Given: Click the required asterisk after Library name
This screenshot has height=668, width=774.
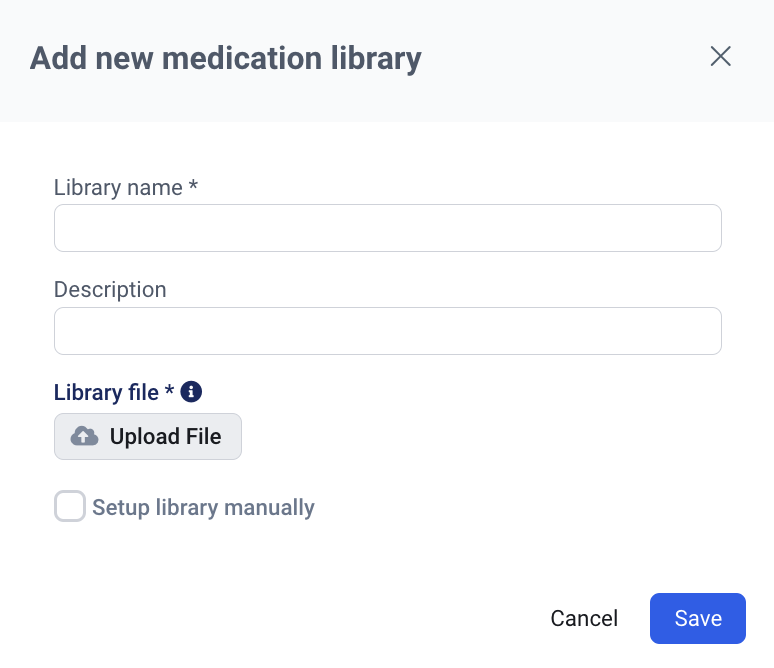Looking at the screenshot, I should tap(193, 186).
